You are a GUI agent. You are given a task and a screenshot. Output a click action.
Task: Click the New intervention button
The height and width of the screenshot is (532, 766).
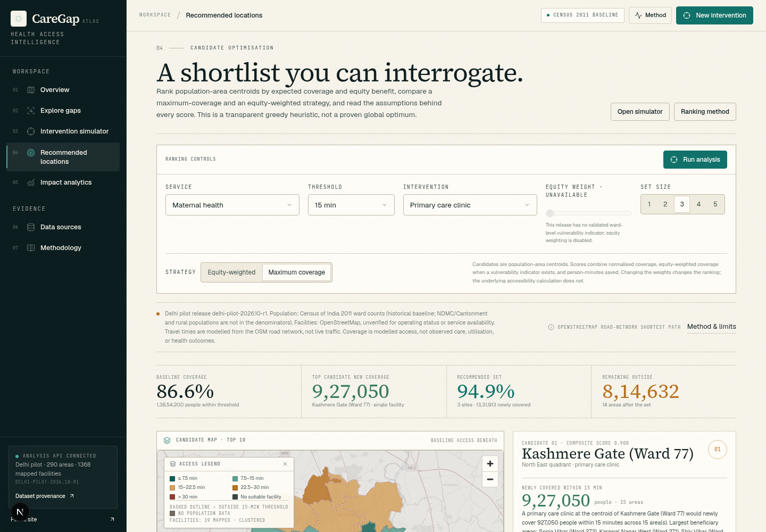click(714, 15)
